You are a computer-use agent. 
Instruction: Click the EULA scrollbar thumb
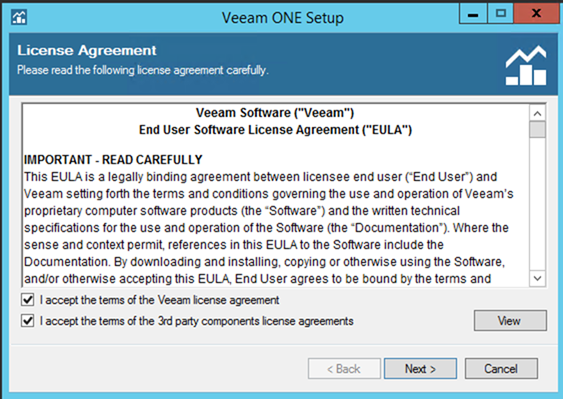pyautogui.click(x=537, y=130)
